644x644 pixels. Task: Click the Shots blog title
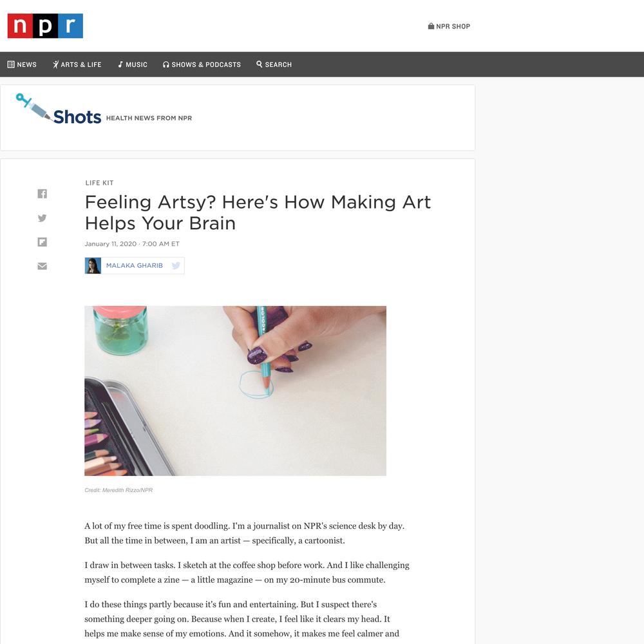pyautogui.click(x=77, y=117)
